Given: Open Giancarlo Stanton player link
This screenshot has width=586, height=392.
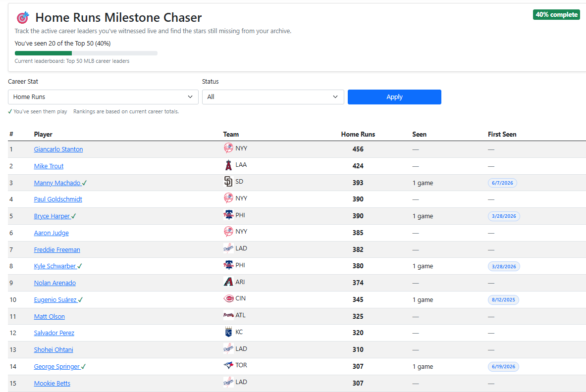Looking at the screenshot, I should tap(58, 149).
